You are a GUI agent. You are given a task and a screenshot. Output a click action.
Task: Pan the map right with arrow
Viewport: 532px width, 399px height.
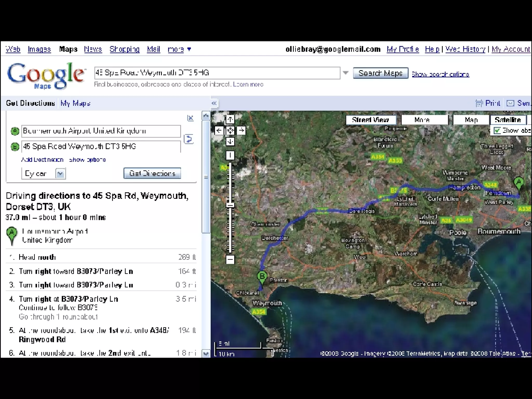click(241, 130)
